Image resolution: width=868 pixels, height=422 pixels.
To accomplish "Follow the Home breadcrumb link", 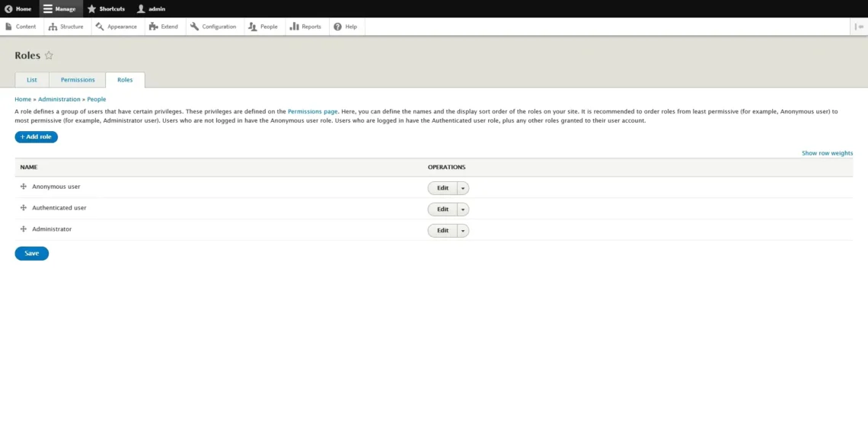I will point(23,99).
